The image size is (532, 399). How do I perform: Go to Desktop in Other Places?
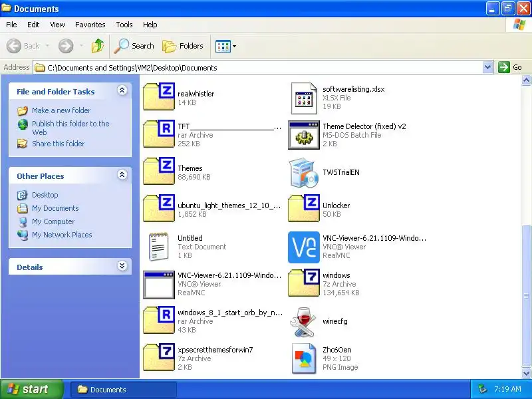[45, 195]
